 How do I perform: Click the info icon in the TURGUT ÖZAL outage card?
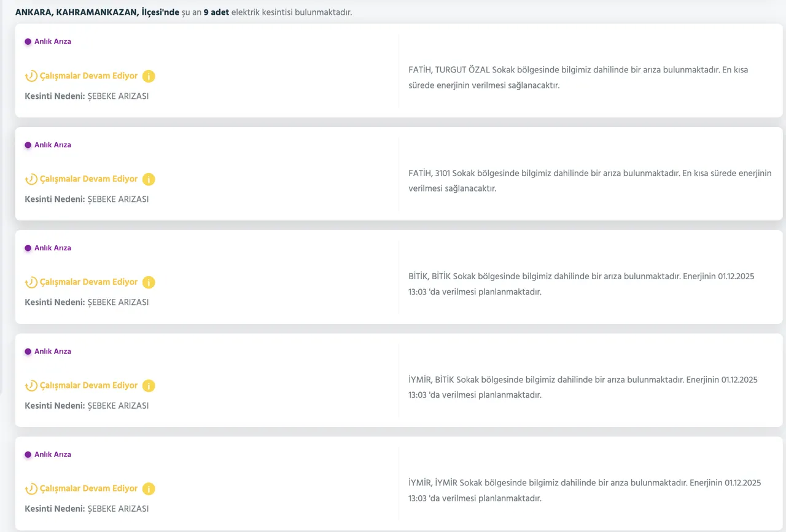(149, 77)
